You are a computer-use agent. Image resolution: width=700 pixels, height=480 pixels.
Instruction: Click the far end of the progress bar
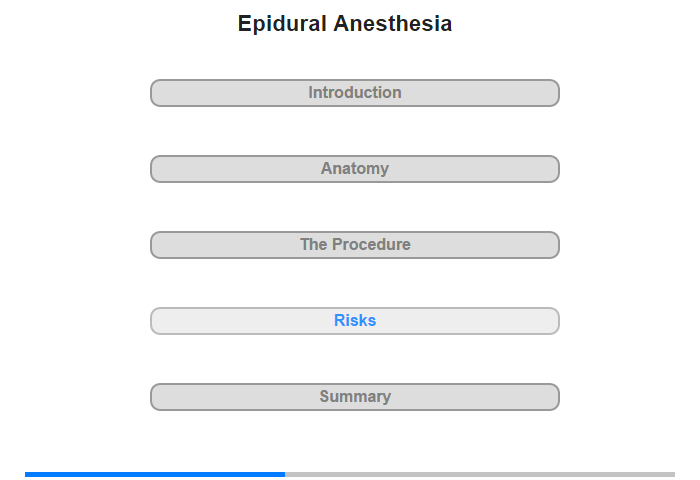point(673,474)
